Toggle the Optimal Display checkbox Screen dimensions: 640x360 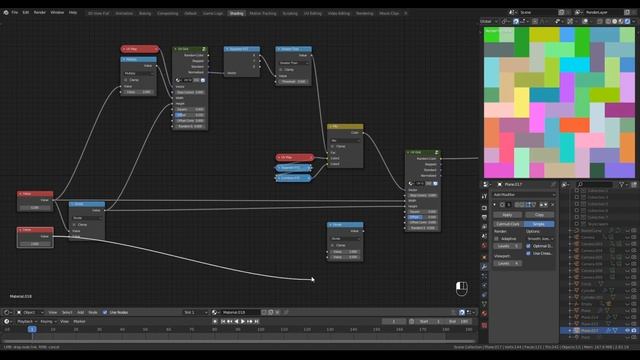[529, 246]
